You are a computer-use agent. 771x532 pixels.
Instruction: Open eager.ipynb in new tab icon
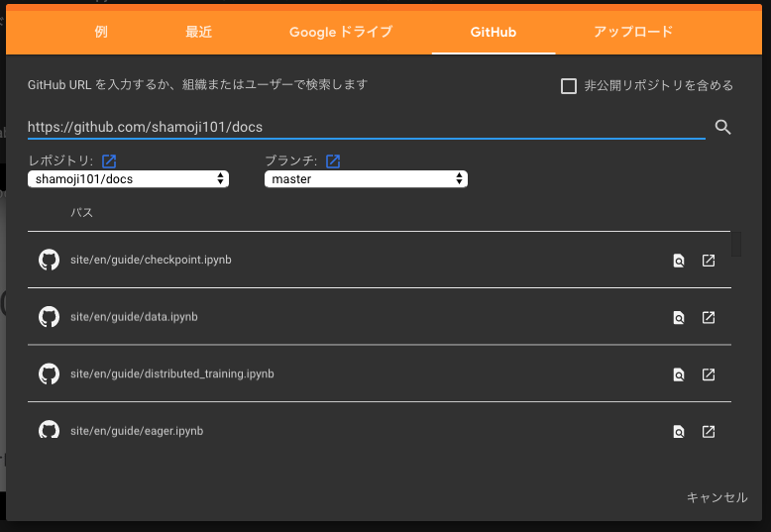point(708,431)
